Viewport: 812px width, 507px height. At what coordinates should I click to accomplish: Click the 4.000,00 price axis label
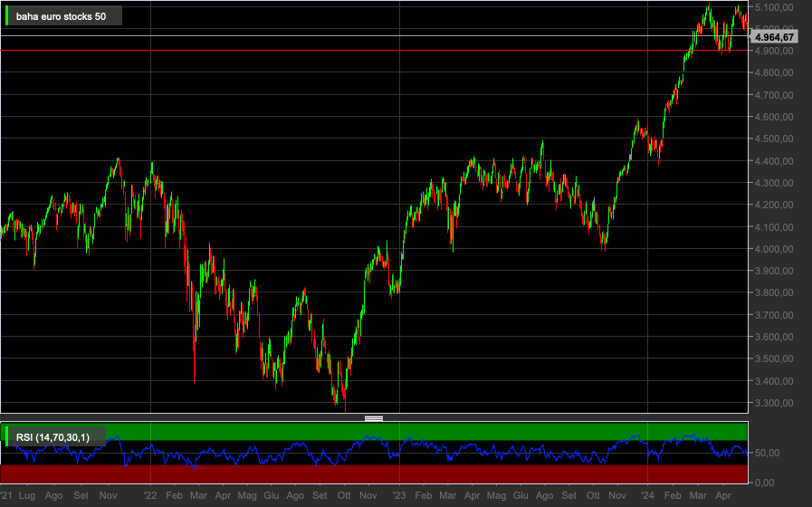(774, 249)
